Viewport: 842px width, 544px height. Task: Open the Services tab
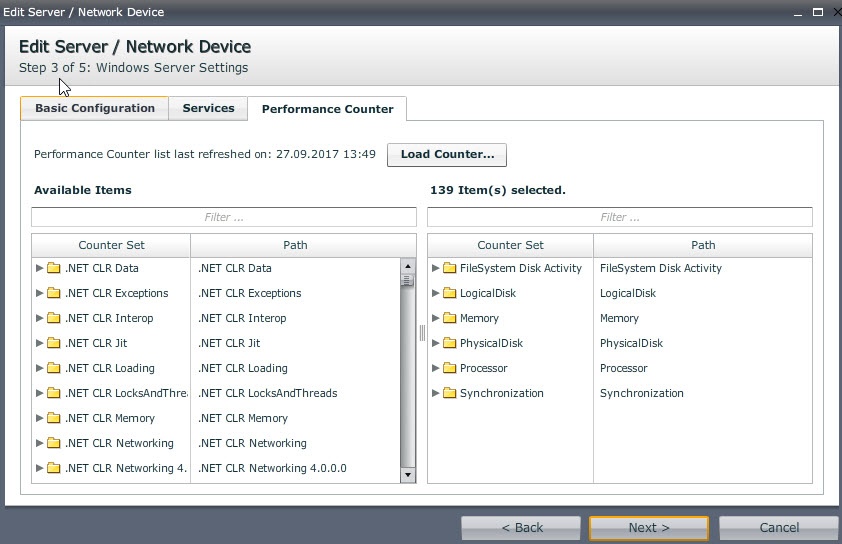[x=208, y=108]
